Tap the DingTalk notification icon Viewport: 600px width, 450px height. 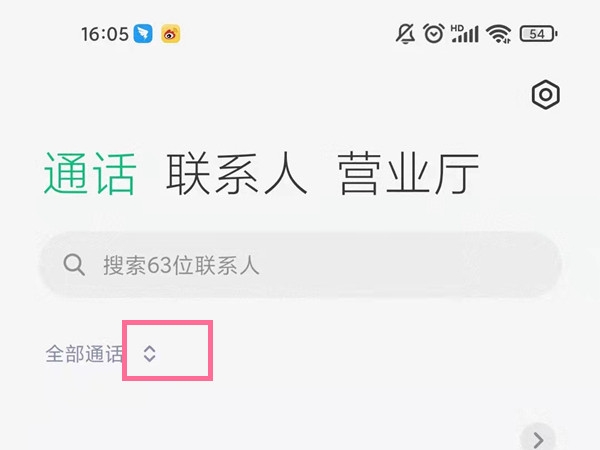143,34
